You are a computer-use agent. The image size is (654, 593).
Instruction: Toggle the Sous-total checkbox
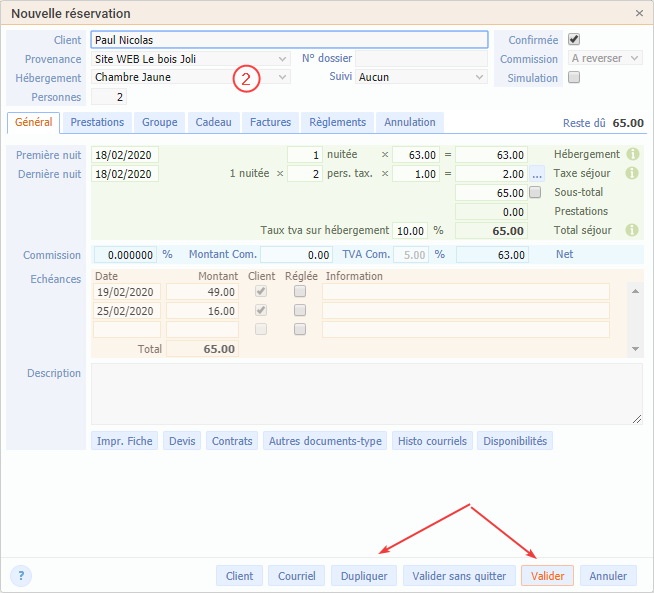[535, 192]
